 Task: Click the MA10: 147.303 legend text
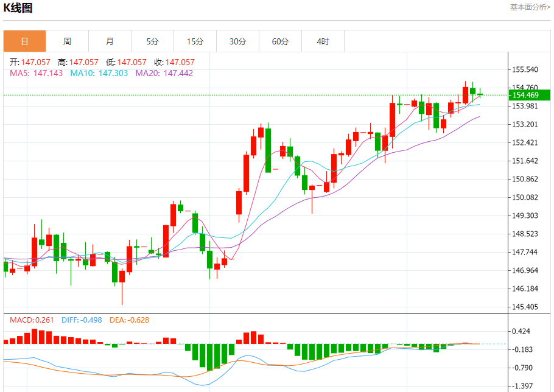[x=99, y=73]
